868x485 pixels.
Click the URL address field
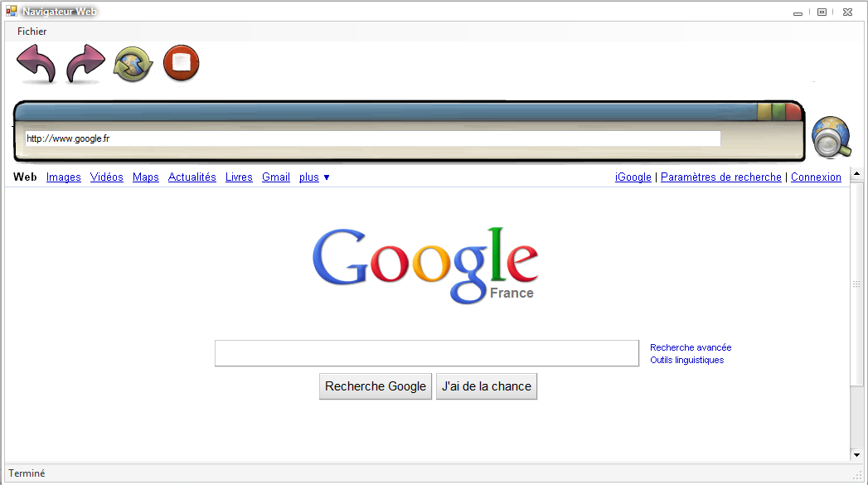pyautogui.click(x=372, y=138)
